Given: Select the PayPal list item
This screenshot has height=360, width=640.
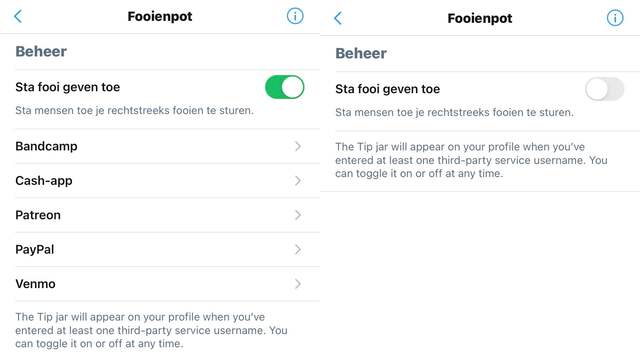Looking at the screenshot, I should pyautogui.click(x=167, y=249).
